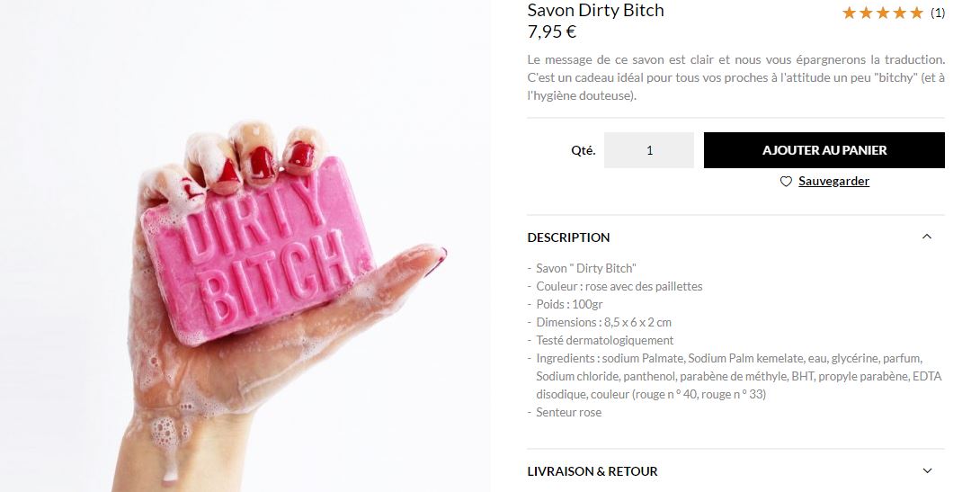Screen dimensions: 980x492
Task: Click the 7,95 € price text
Action: (x=552, y=31)
